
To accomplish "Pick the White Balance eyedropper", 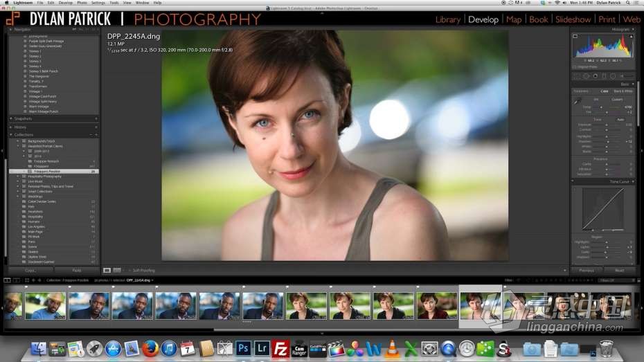I will coord(578,101).
